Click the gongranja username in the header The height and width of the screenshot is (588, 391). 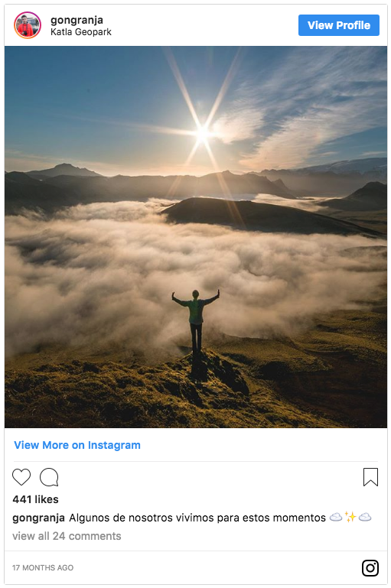77,20
